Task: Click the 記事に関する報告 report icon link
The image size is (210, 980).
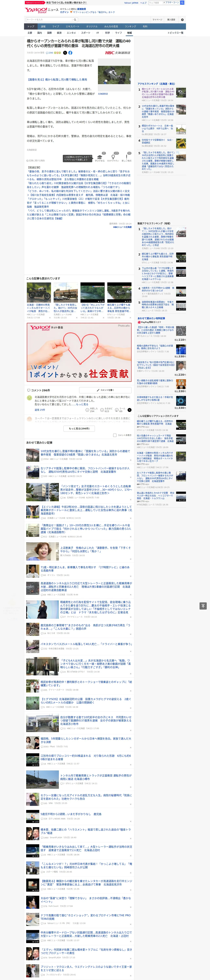Action: (35, 161)
